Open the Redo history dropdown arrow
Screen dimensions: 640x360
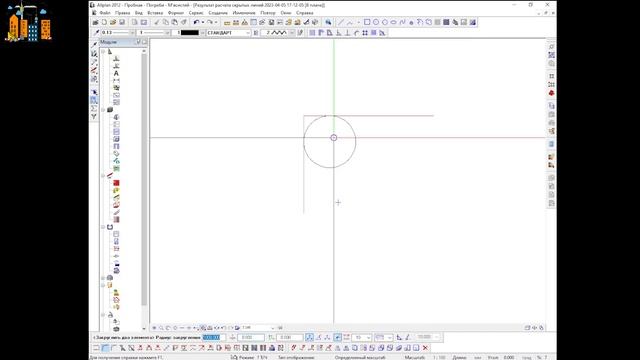click(216, 22)
